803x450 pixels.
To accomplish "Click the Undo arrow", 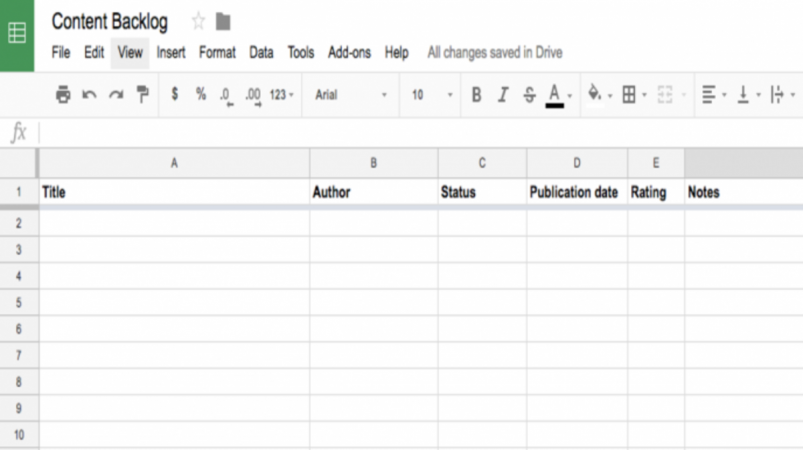I will click(x=90, y=95).
